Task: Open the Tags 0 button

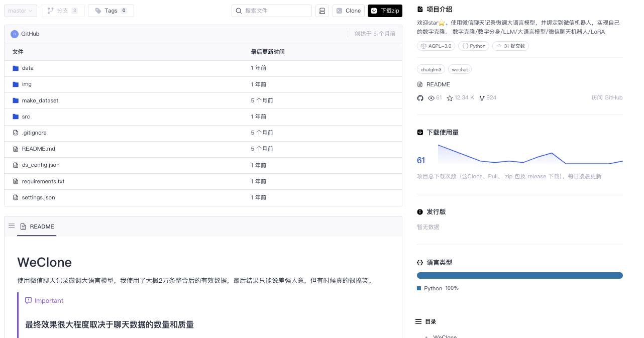Action: point(111,11)
